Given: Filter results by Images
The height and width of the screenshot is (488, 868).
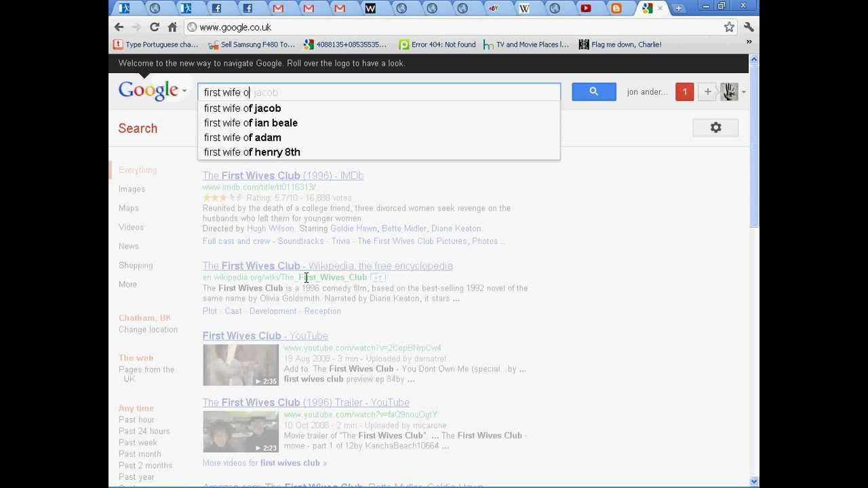Looking at the screenshot, I should pos(132,189).
